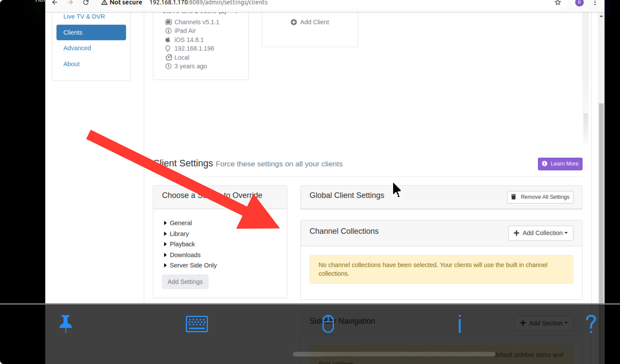Click Remove All Settings button
This screenshot has width=620, height=364.
coord(540,197)
